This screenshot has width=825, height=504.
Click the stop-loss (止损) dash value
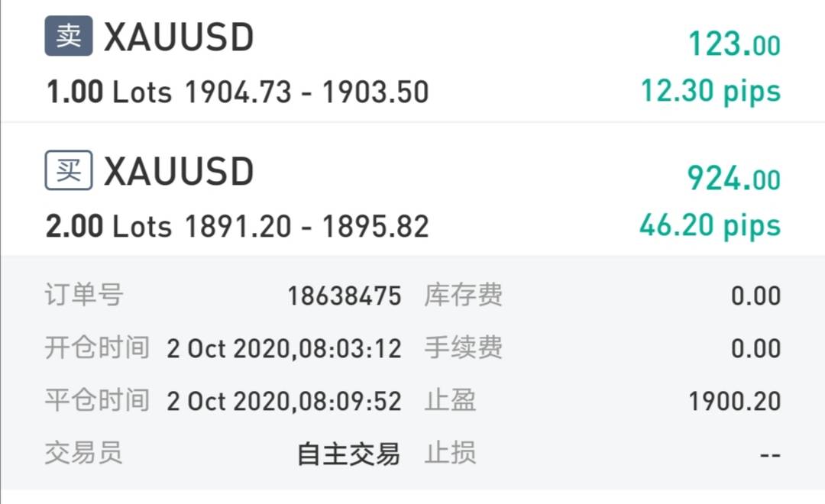click(x=770, y=454)
